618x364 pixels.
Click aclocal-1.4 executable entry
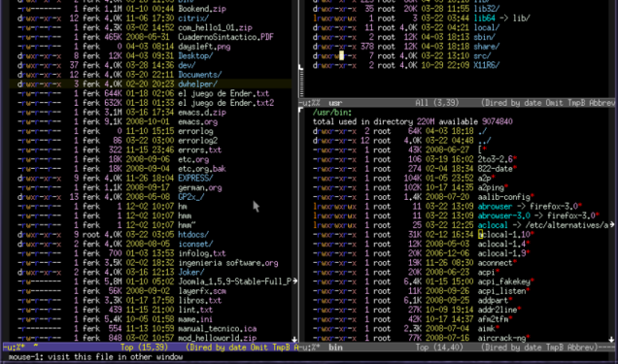pyautogui.click(x=501, y=244)
